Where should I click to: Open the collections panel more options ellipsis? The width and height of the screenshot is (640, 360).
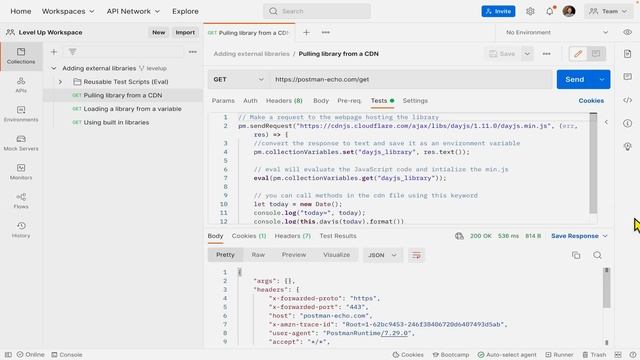[193, 52]
